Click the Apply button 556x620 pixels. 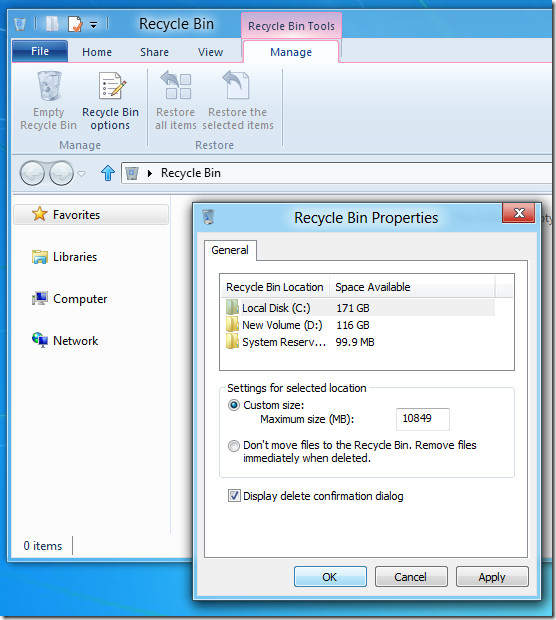(x=492, y=577)
